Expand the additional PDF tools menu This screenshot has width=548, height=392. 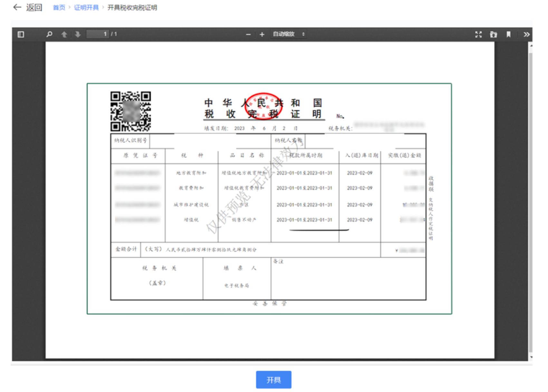526,34
